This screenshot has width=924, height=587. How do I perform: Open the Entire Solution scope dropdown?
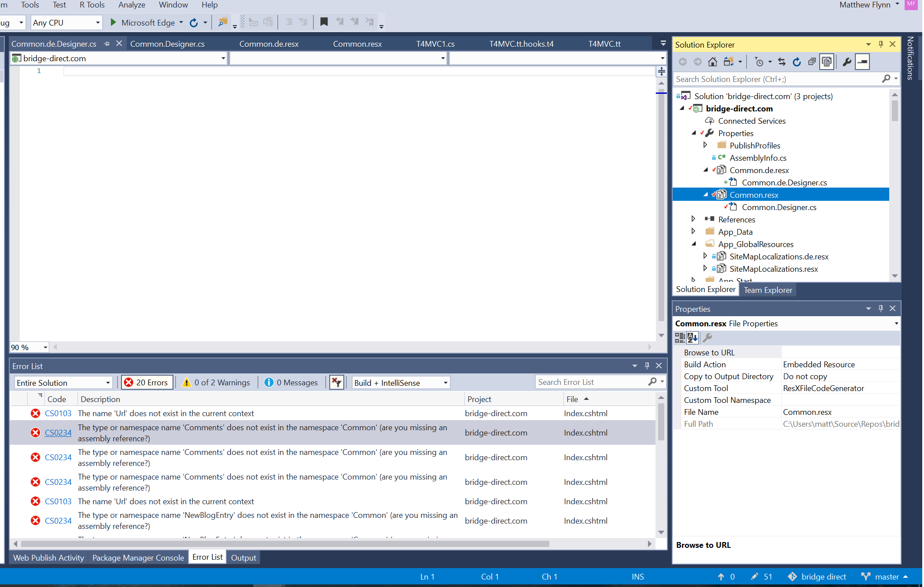tap(63, 383)
